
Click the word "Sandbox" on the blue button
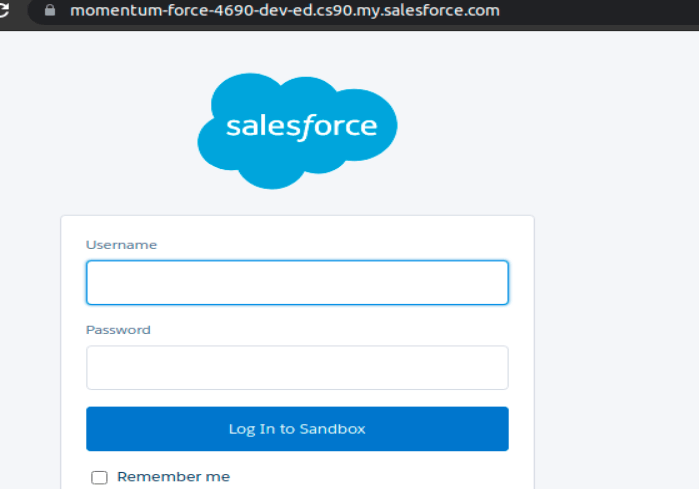[332, 429]
